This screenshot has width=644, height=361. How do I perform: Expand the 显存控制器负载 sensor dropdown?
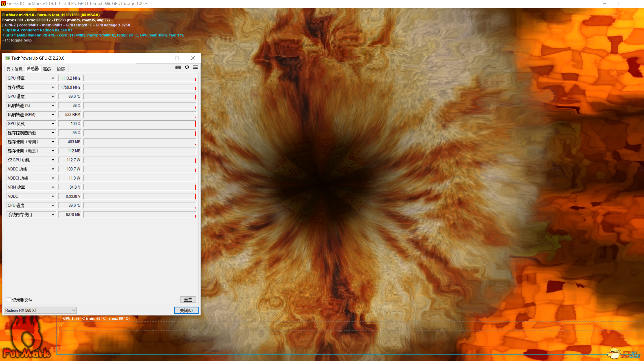[x=53, y=133]
